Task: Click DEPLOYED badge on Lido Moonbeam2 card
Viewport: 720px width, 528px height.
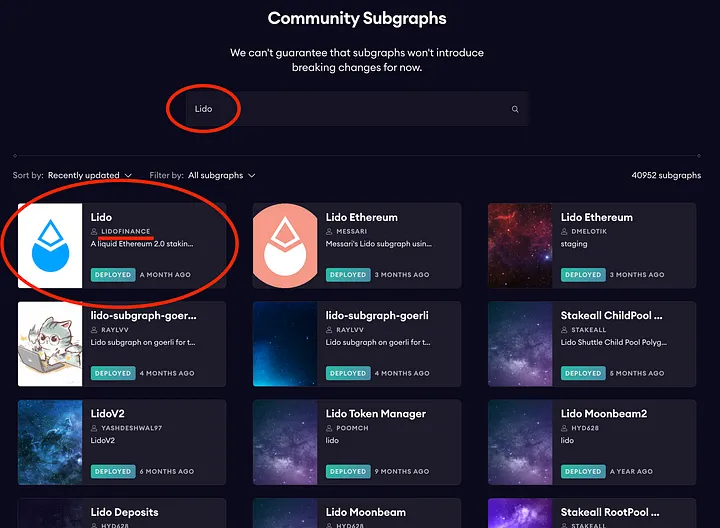Action: coord(582,471)
